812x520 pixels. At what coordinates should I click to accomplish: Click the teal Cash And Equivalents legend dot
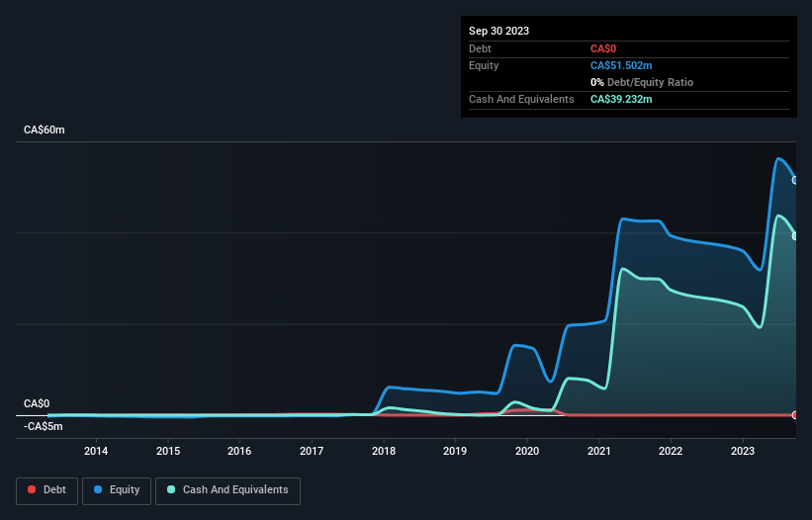[171, 489]
